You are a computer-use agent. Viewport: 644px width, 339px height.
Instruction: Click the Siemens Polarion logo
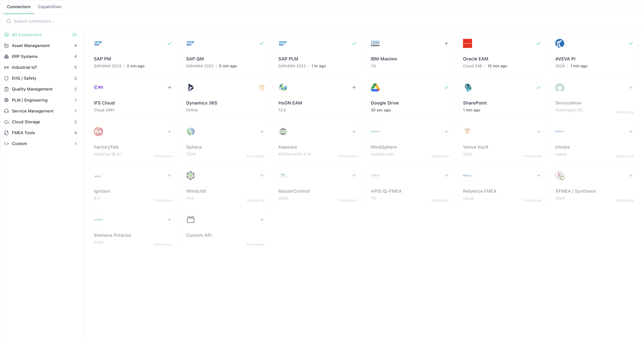98,220
